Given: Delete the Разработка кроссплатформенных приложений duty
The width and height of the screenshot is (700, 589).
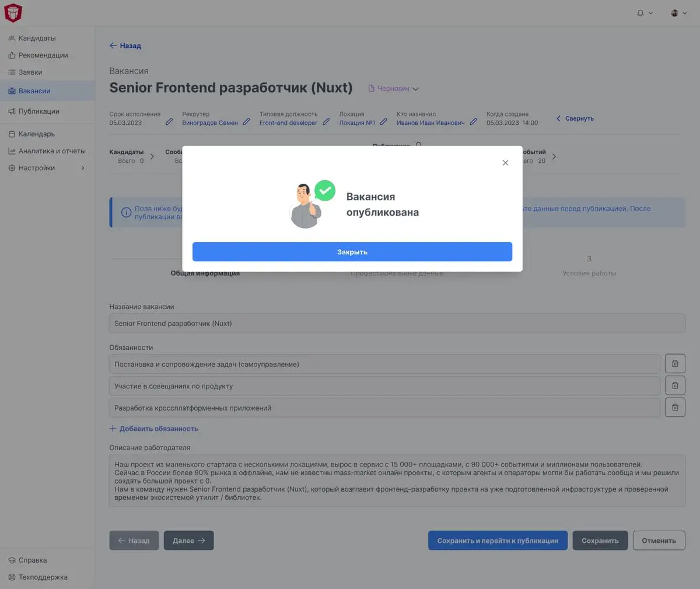Looking at the screenshot, I should (675, 407).
